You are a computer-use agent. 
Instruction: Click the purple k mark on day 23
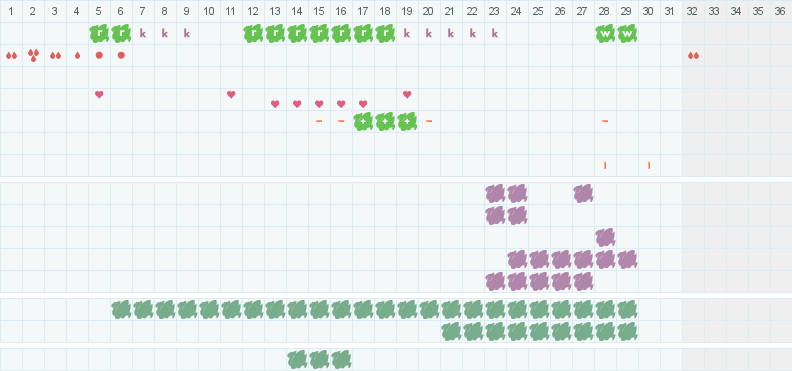pyautogui.click(x=495, y=34)
